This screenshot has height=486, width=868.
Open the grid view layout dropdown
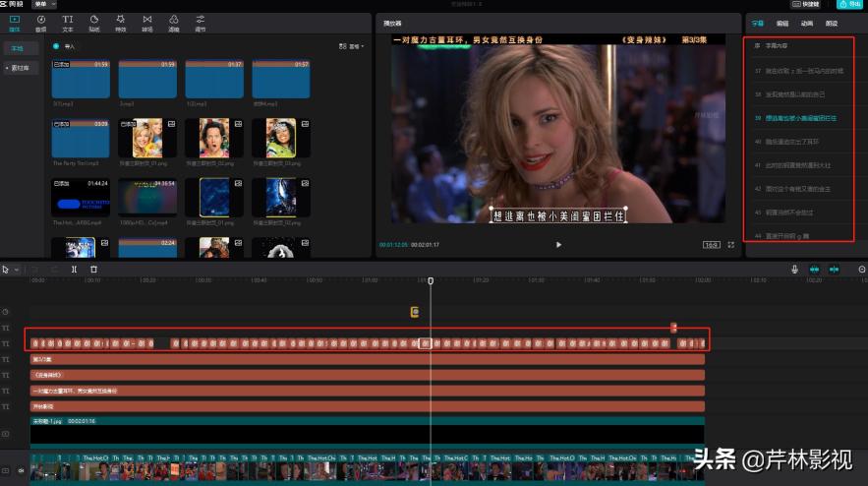[x=352, y=46]
